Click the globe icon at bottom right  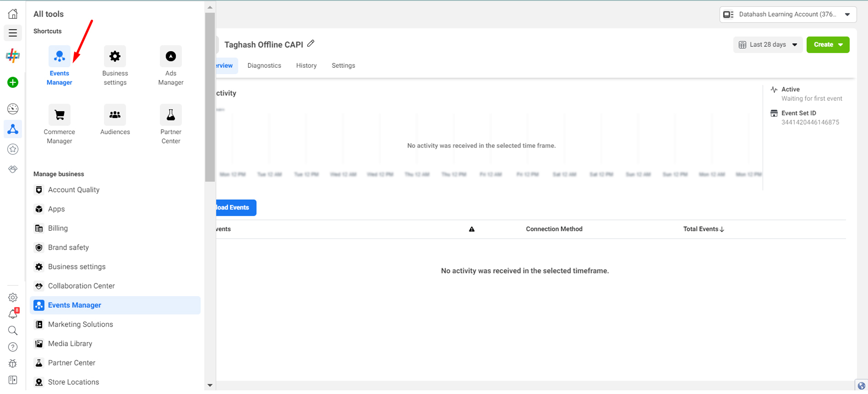pos(862,385)
